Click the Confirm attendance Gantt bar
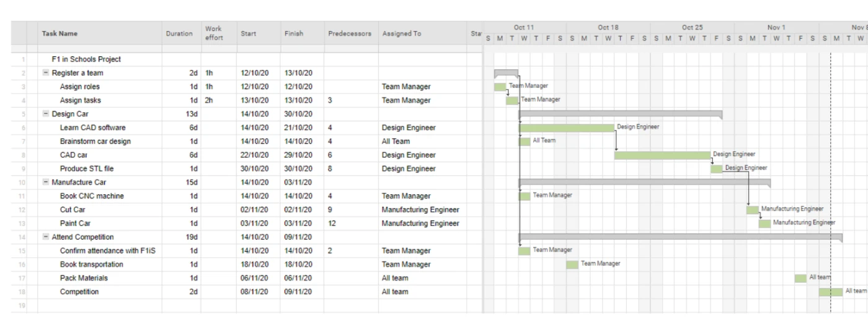 525,251
